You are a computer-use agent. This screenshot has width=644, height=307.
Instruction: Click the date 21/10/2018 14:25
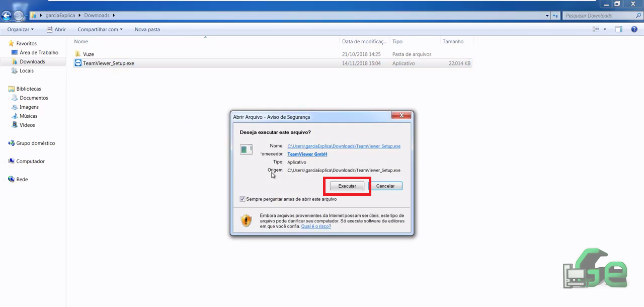(x=361, y=54)
